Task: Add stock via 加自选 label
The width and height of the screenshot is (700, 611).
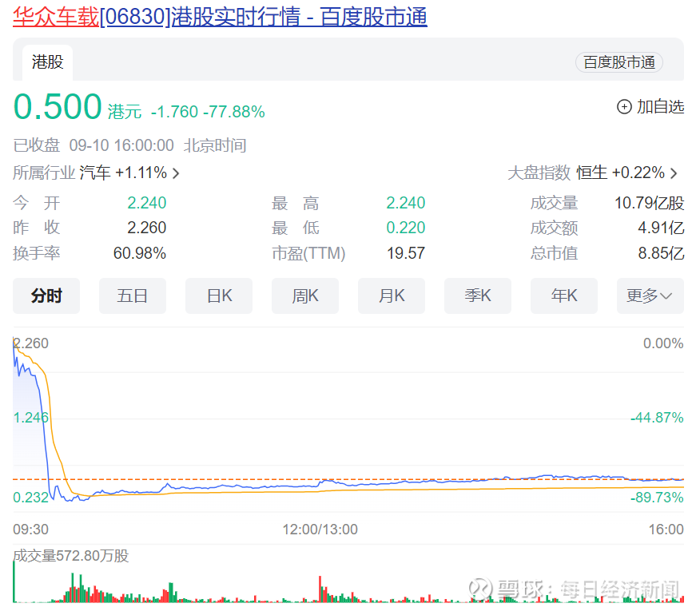Action: click(660, 107)
